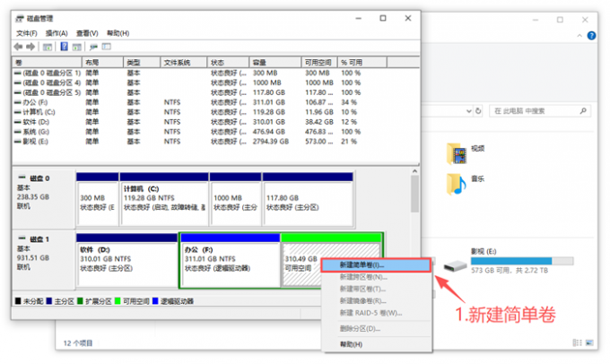The width and height of the screenshot is (610, 364).
Task: Click the view settings list toolbar icon
Action: pyautogui.click(x=107, y=47)
